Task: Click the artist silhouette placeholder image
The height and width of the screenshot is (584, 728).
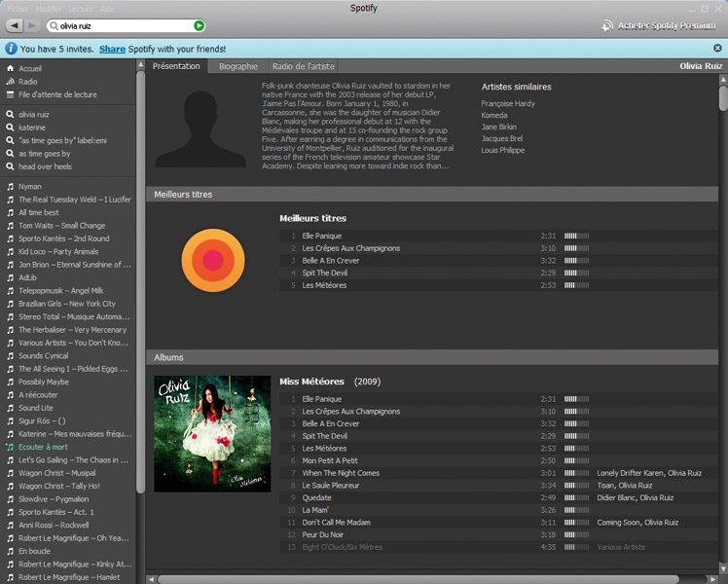Action: pyautogui.click(x=200, y=128)
